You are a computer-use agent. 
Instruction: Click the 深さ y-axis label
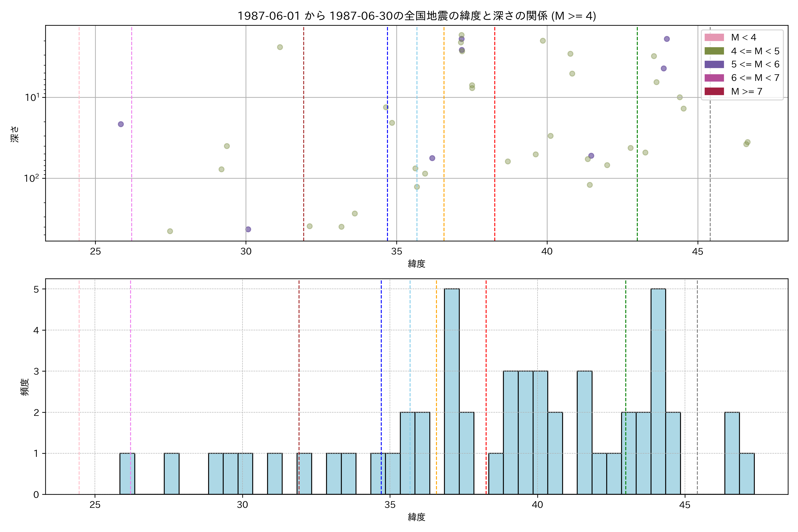pos(15,134)
